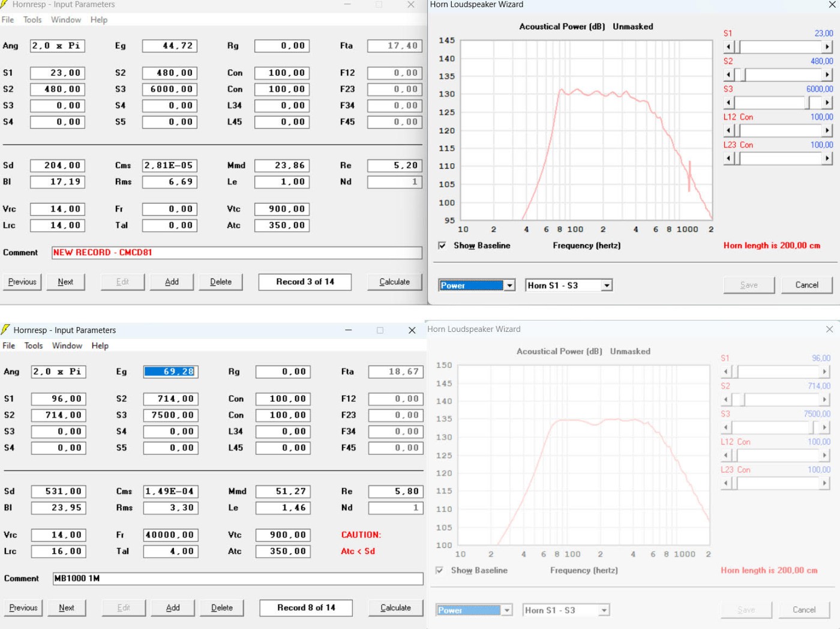Screen dimensions: 840x629
Task: Open Window menu in the CMCD81 record window
Action: click(x=65, y=20)
